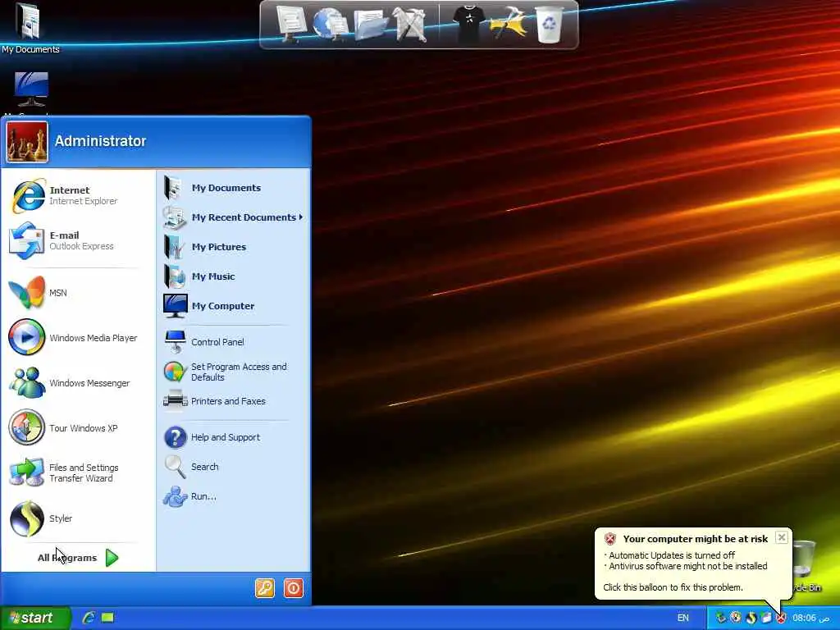Open Recycle Bin on the desktop

click(806, 567)
